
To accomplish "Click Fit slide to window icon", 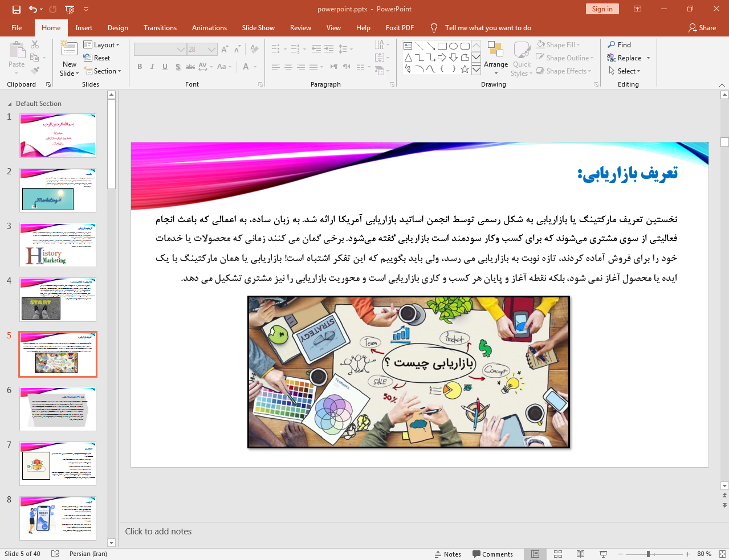I will click(722, 554).
